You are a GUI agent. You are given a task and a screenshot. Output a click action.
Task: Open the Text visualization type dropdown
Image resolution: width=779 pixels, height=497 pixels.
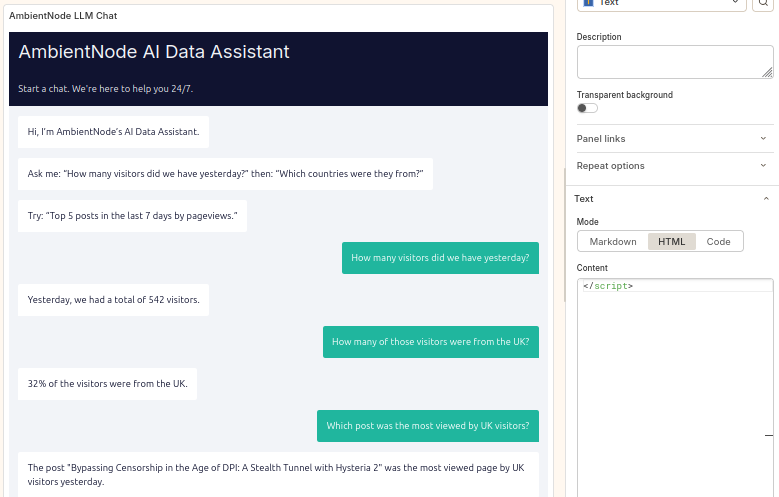click(662, 4)
